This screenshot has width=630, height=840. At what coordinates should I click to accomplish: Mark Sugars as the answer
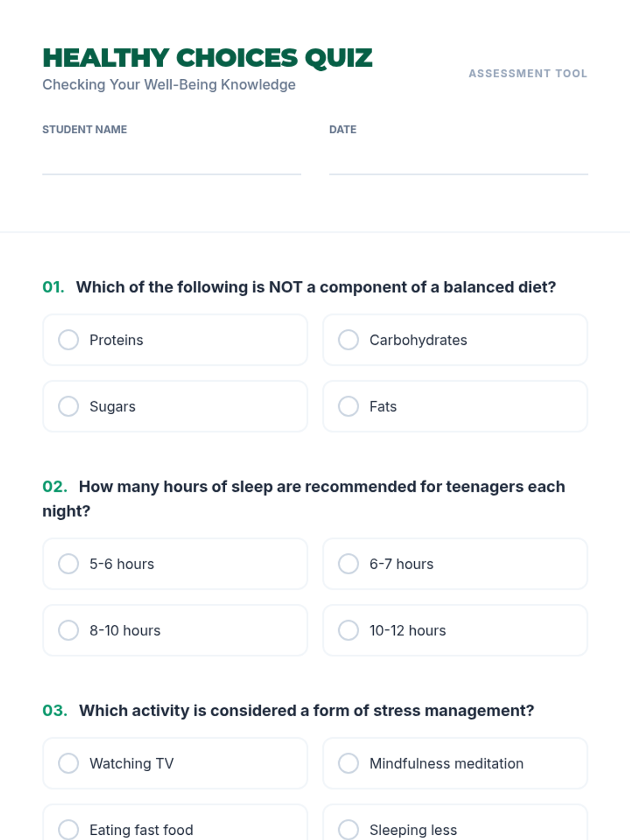click(68, 406)
